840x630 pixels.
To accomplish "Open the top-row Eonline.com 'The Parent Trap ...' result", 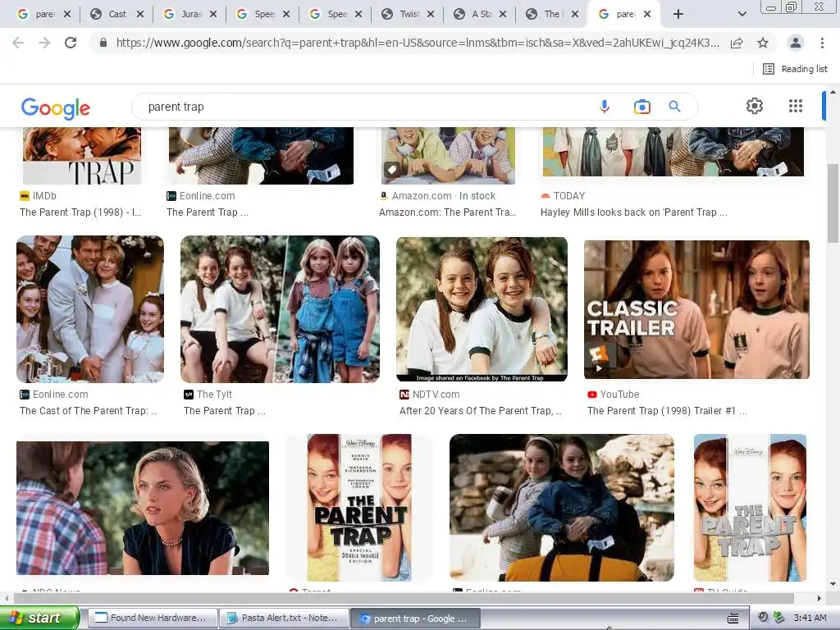I will (208, 212).
